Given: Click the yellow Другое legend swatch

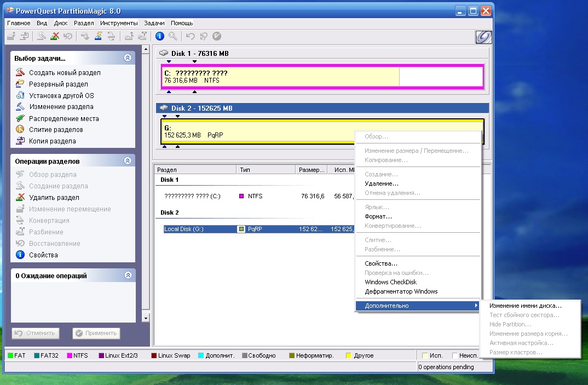Looking at the screenshot, I should pos(348,355).
